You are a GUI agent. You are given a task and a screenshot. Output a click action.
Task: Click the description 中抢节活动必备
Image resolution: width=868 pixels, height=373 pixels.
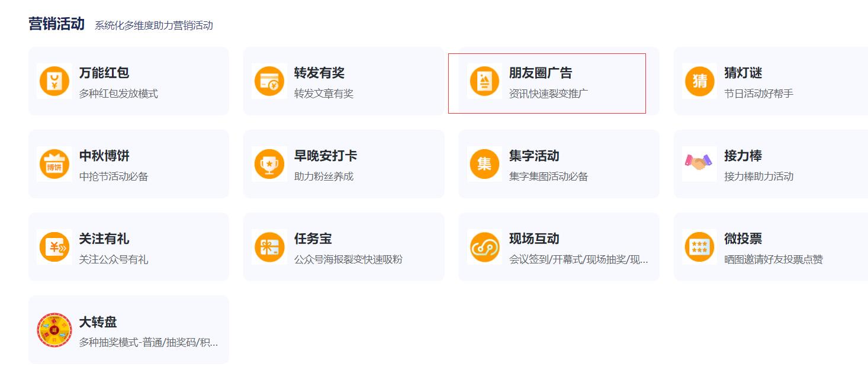pos(114,176)
